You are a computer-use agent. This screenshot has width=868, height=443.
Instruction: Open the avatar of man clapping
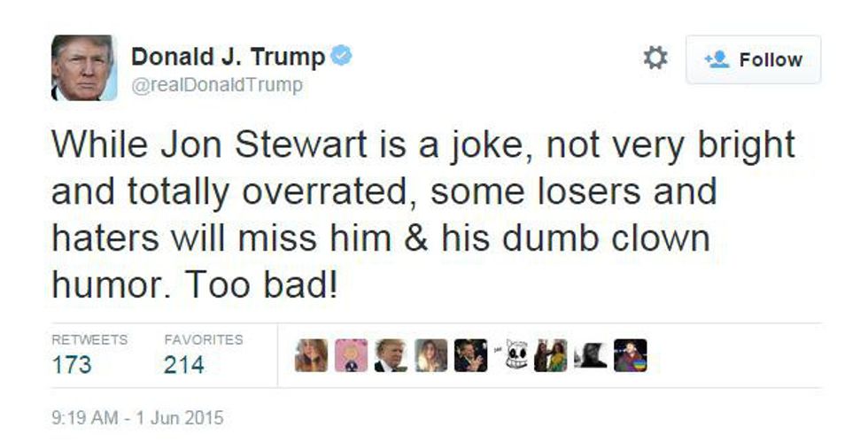(470, 355)
